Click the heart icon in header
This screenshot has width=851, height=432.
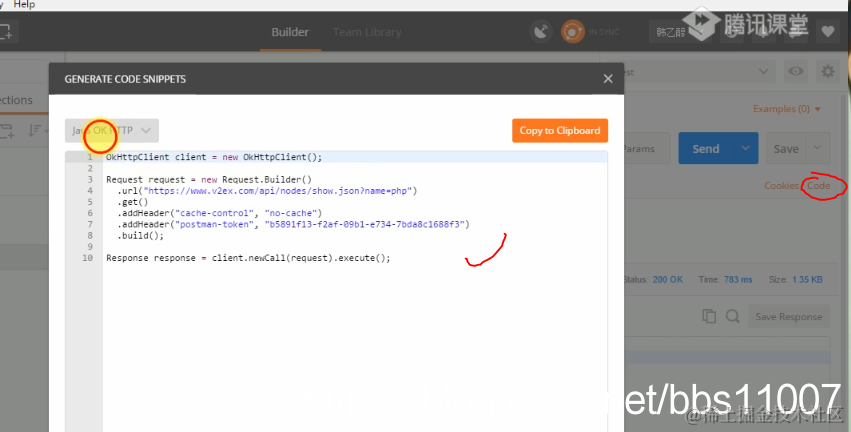(x=828, y=32)
